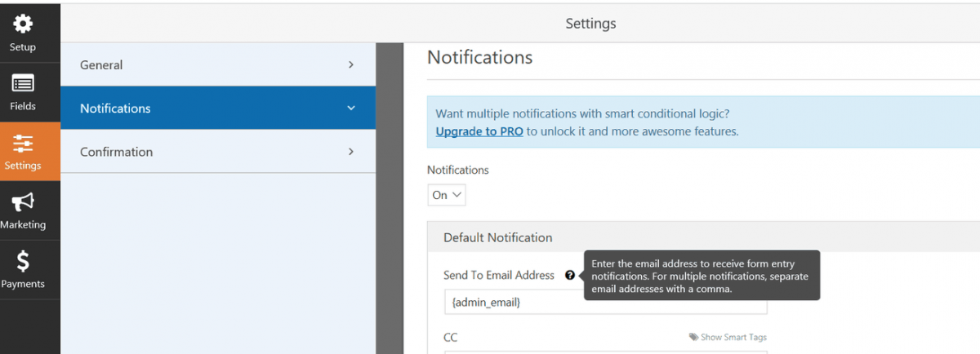The width and height of the screenshot is (980, 354).
Task: Select the Settings sliders icon
Action: (x=23, y=144)
